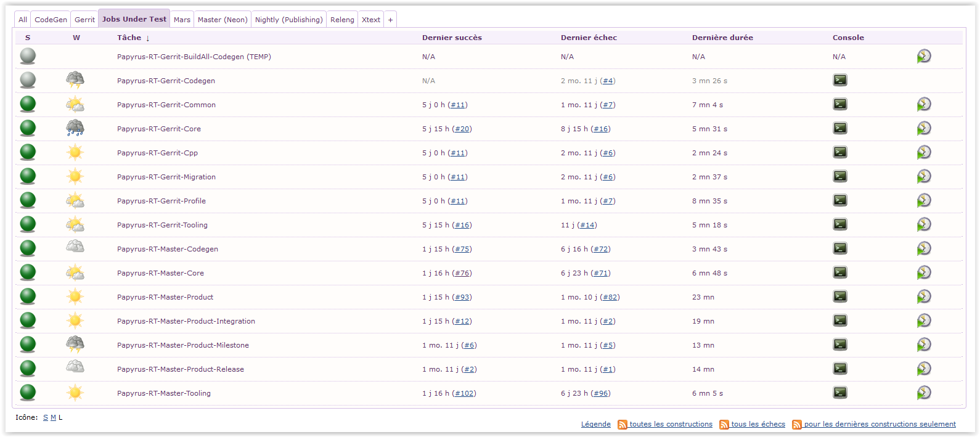Schedule a build for Papyrus-RT-Gerrit-BuildAll-Codegen (TEMP)

pyautogui.click(x=924, y=56)
